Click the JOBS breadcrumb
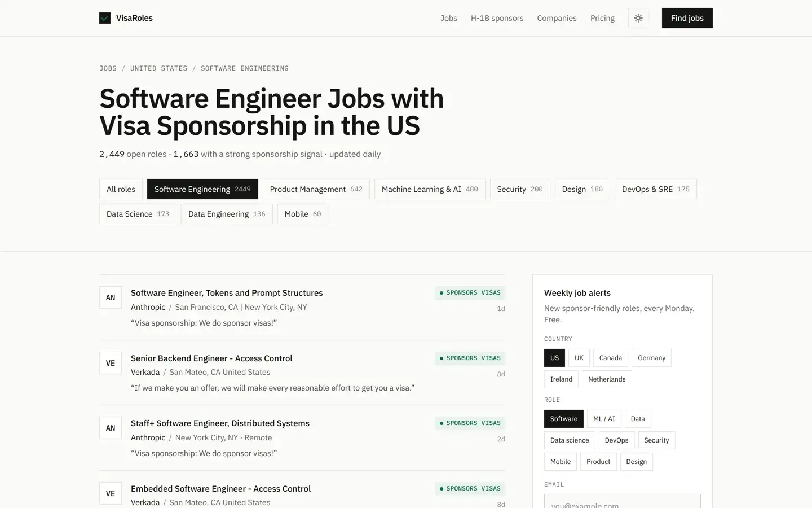Image resolution: width=812 pixels, height=508 pixels. pos(108,68)
